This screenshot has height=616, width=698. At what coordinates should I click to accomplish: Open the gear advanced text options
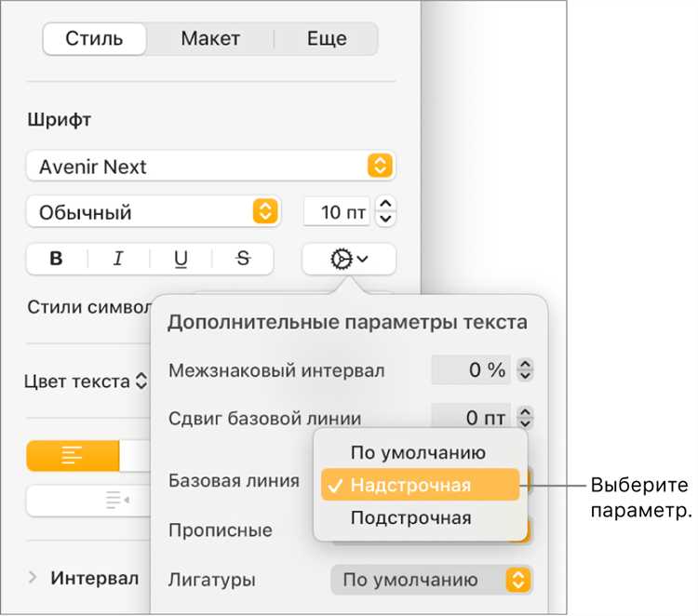tap(349, 260)
